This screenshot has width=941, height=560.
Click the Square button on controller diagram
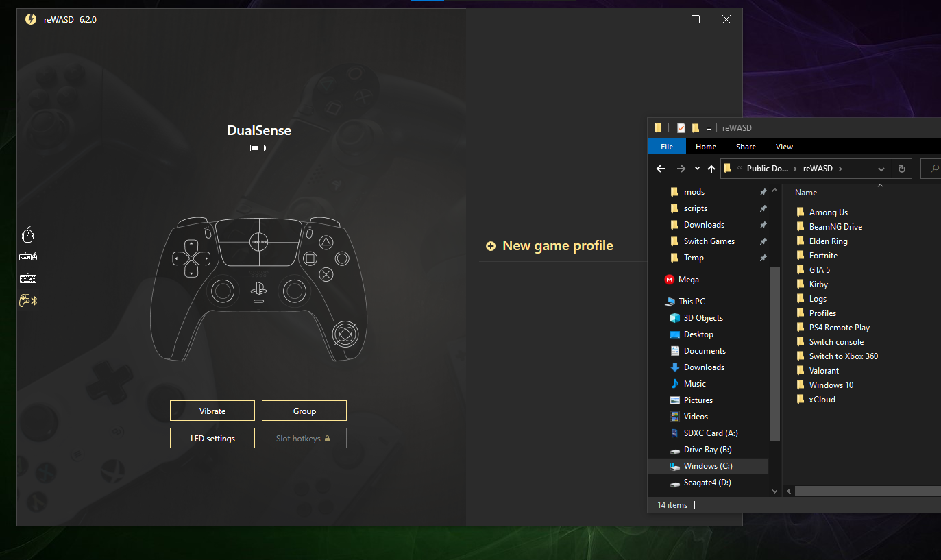(x=310, y=258)
